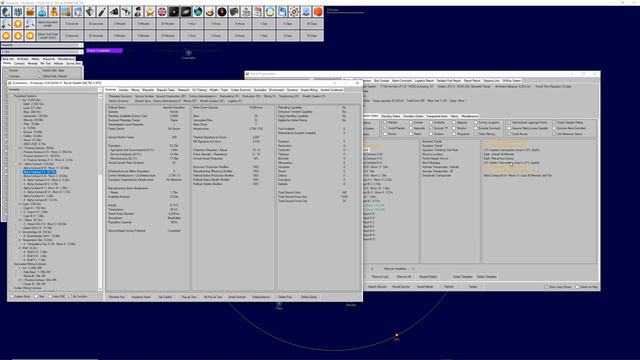Advance time by 5 Days increment
The image size is (640, 360).
(288, 24)
